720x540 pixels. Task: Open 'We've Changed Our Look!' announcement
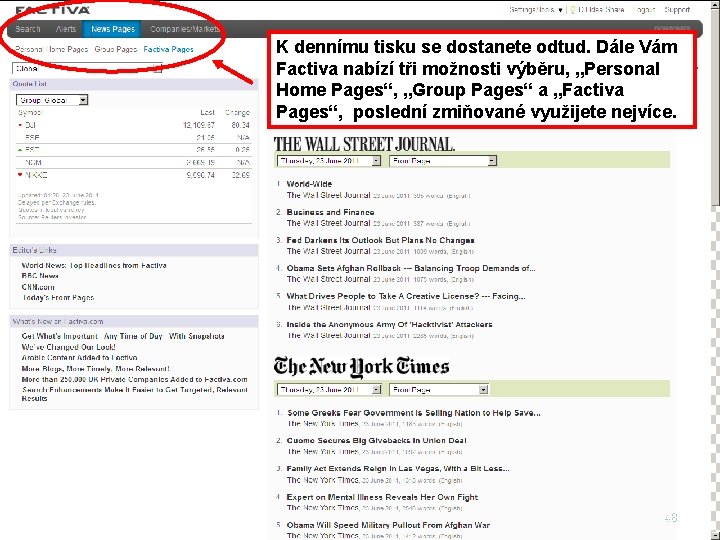tap(68, 347)
